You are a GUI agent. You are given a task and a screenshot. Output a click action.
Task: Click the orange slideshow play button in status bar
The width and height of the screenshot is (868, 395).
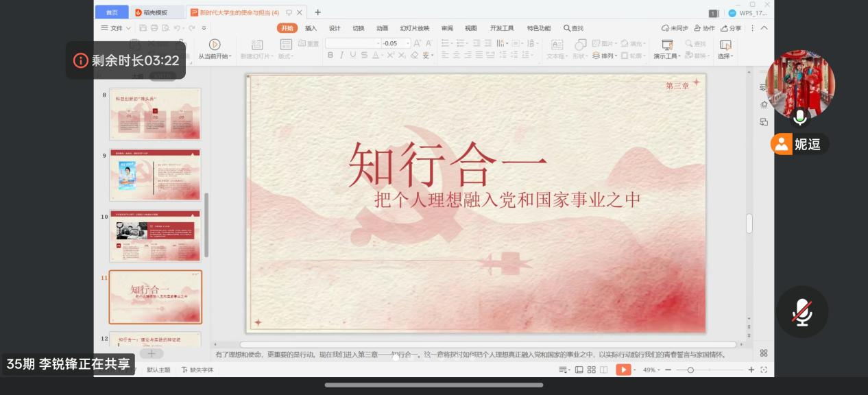click(623, 370)
